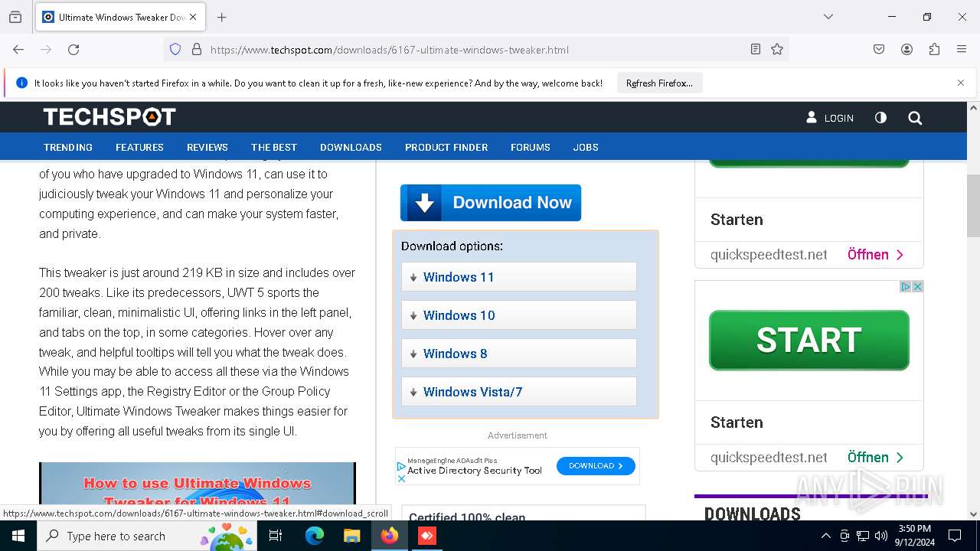
Task: Dismiss the Firefox refresh notification bar
Action: pyautogui.click(x=961, y=83)
